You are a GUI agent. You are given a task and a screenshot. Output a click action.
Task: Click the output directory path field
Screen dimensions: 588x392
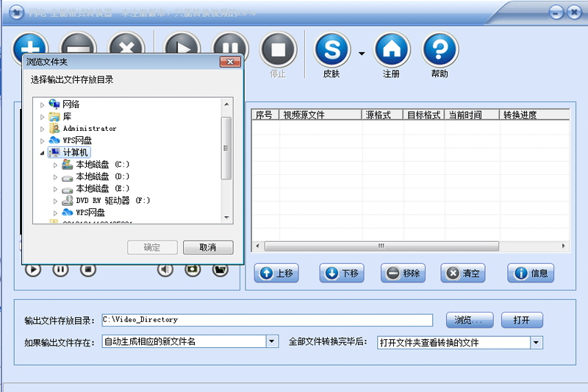point(268,320)
